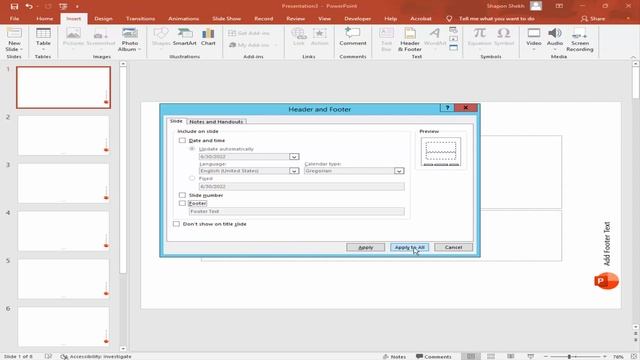Select slide 3 thumbnail

click(64, 183)
